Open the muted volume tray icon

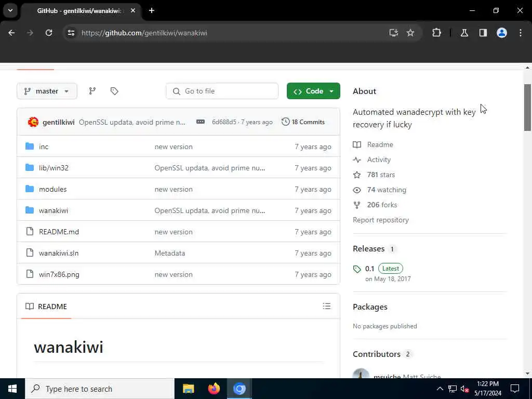point(464,389)
